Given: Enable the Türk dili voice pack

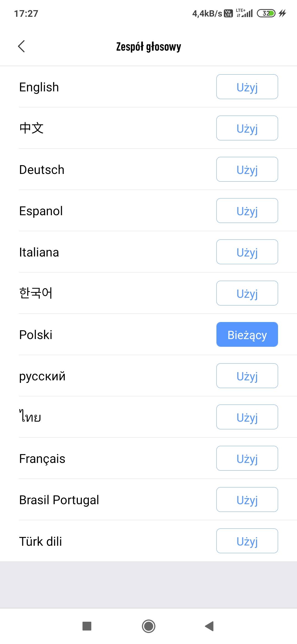Looking at the screenshot, I should click(247, 541).
